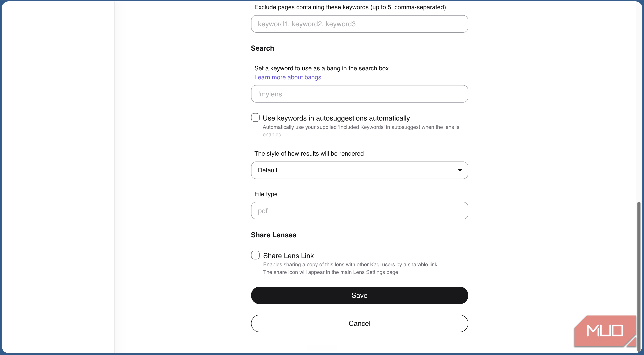The image size is (644, 355).
Task: Click 'Set a keyword to use as a bang' text
Action: [322, 68]
